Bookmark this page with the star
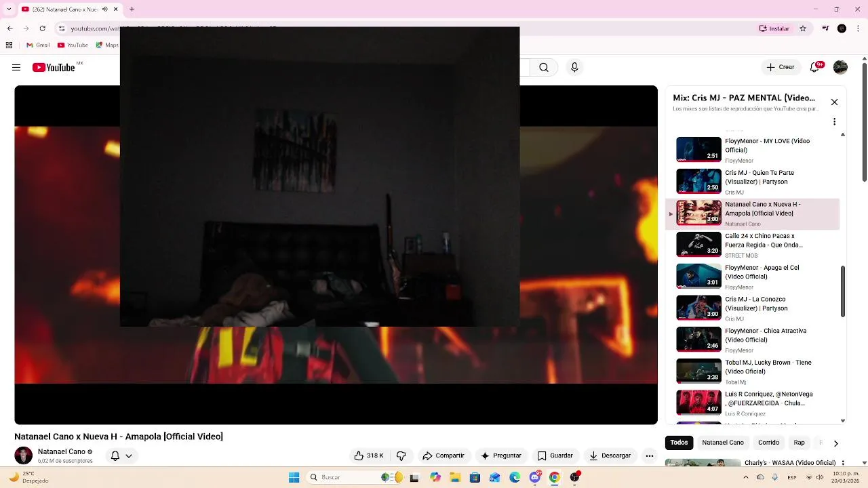Screen dimensions: 868x488 pyautogui.click(x=804, y=28)
